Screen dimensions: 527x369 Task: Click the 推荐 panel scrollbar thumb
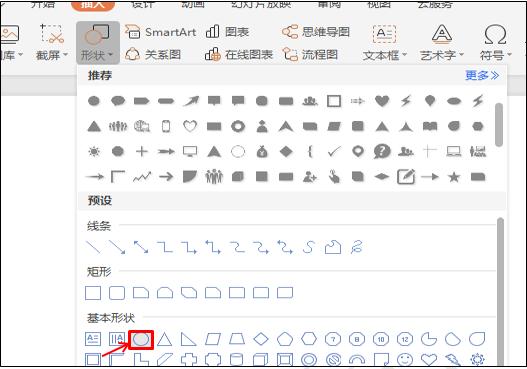499,124
